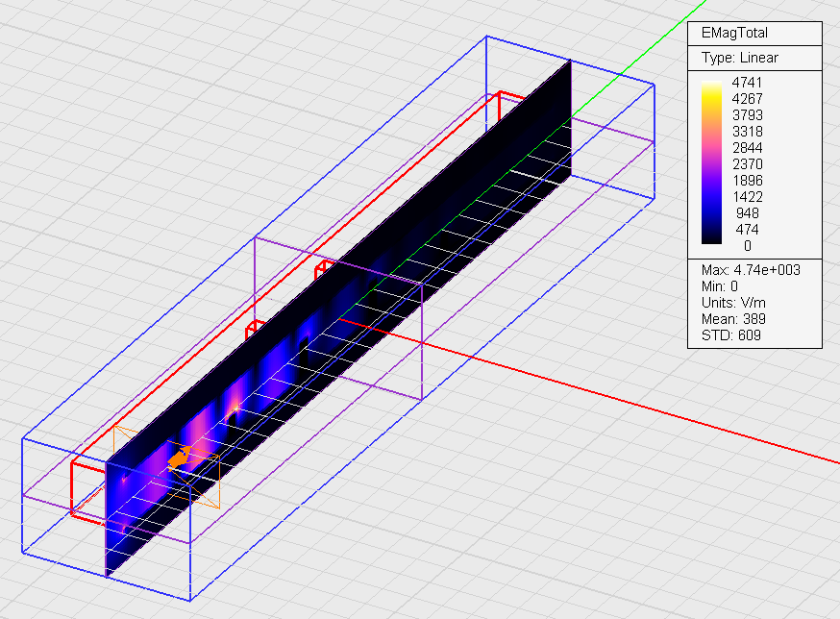
Task: Click the 2370 value on color scale
Action: 747,164
